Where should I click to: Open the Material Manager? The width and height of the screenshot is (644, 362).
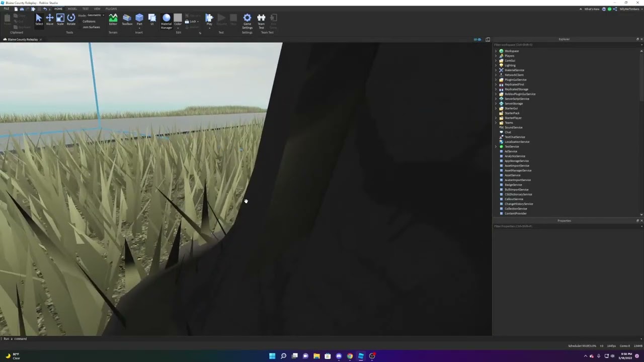[166, 21]
